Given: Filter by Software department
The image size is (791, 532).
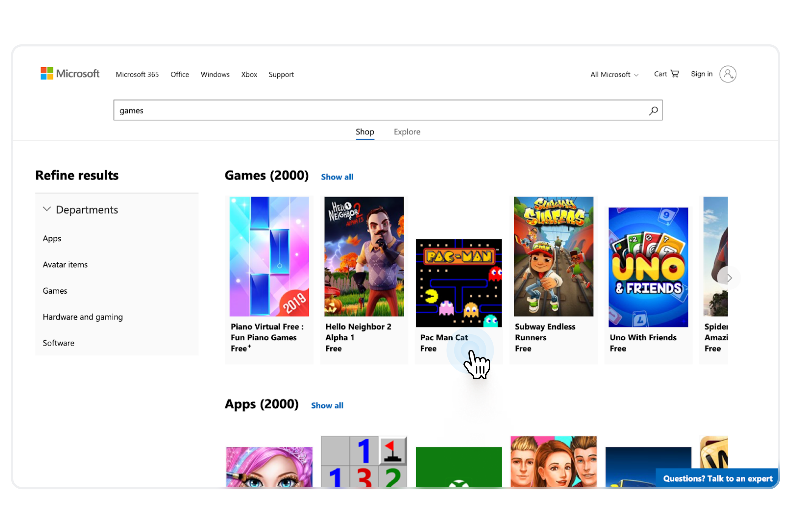Looking at the screenshot, I should pyautogui.click(x=58, y=343).
